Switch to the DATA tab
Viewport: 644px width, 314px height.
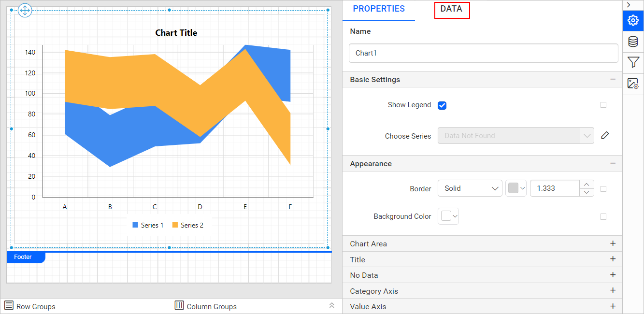coord(452,9)
